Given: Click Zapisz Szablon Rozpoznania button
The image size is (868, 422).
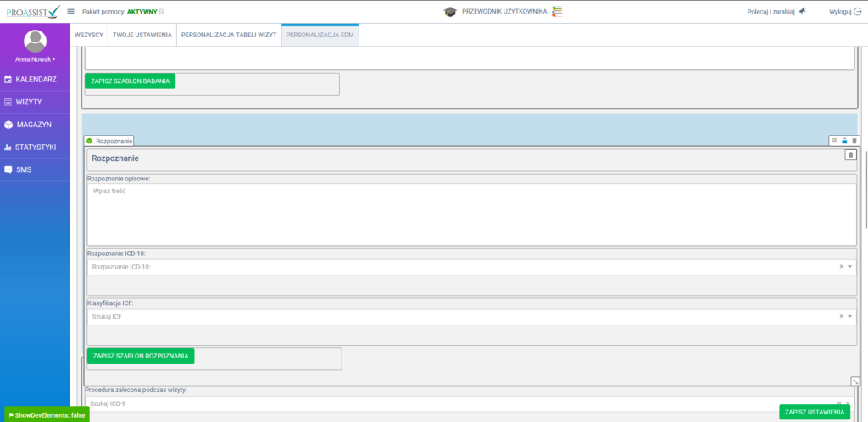Looking at the screenshot, I should click(141, 356).
